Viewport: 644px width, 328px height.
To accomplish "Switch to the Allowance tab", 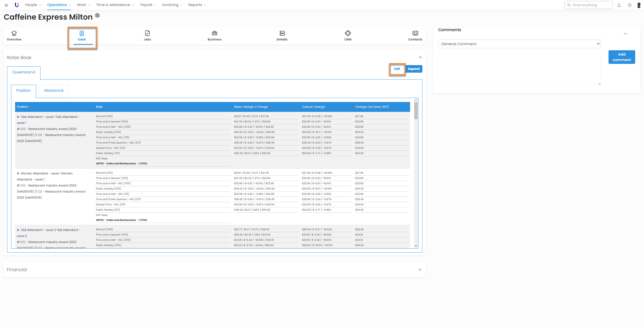I will (54, 90).
